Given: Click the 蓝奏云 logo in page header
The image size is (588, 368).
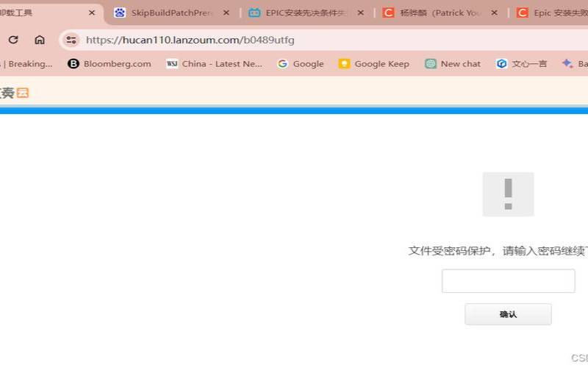Looking at the screenshot, I should 14,93.
